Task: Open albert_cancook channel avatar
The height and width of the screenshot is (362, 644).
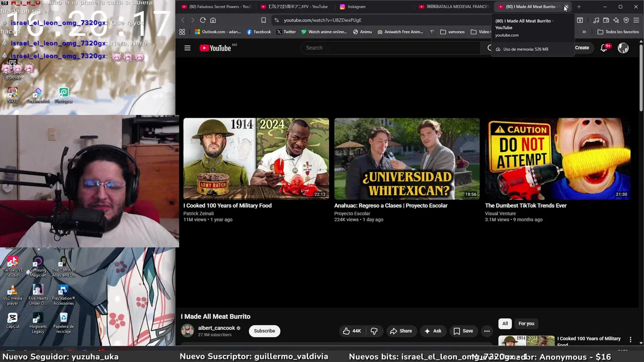Action: pyautogui.click(x=188, y=330)
